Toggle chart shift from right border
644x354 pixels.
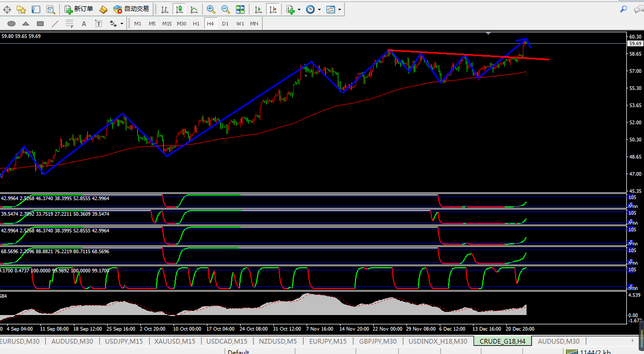(x=272, y=9)
